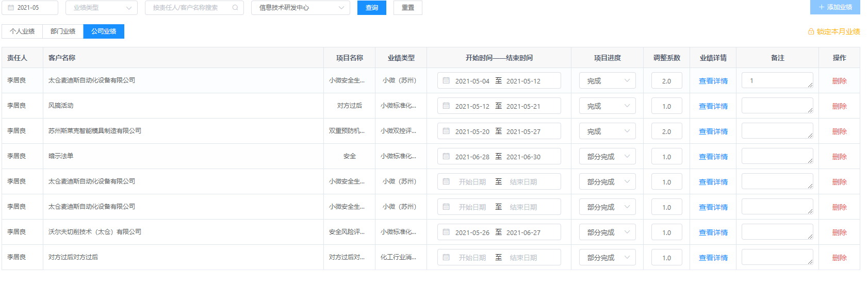Click the 2.0 coefficient field in 2021-05-04 row

[667, 81]
